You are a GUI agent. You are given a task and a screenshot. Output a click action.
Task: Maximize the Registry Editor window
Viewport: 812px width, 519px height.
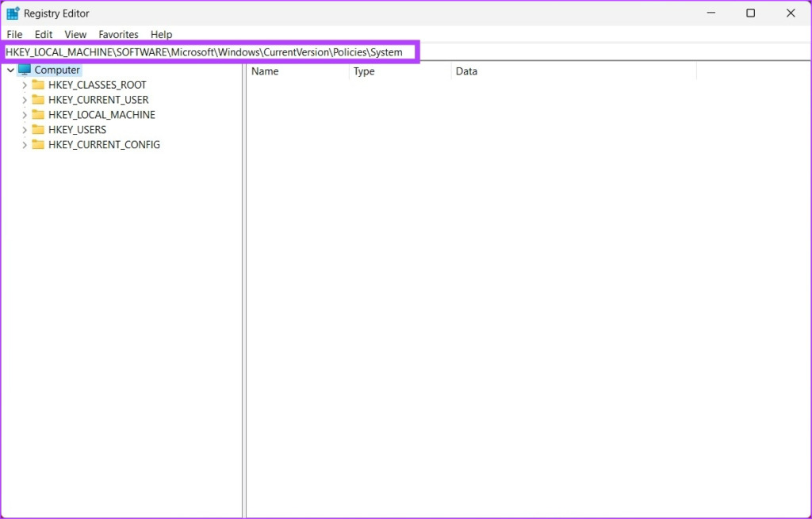click(750, 13)
